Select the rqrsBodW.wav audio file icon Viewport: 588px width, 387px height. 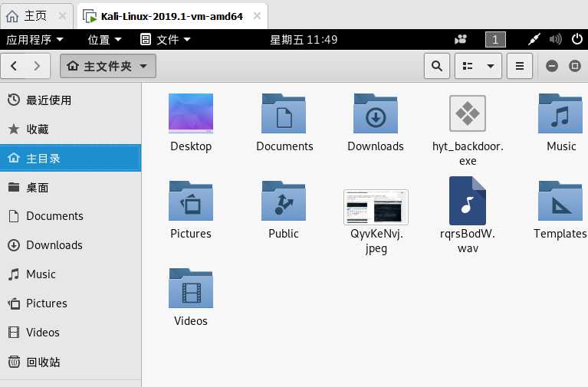468,201
